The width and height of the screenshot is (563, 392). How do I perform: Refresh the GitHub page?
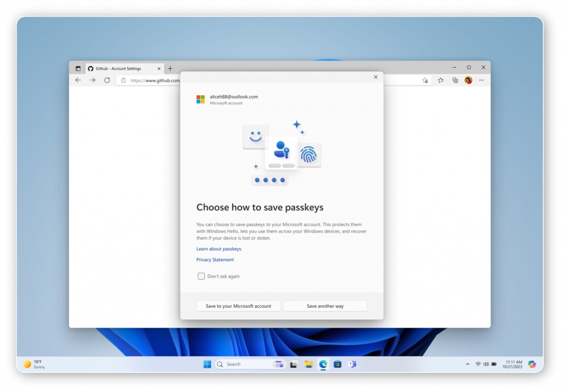point(107,80)
